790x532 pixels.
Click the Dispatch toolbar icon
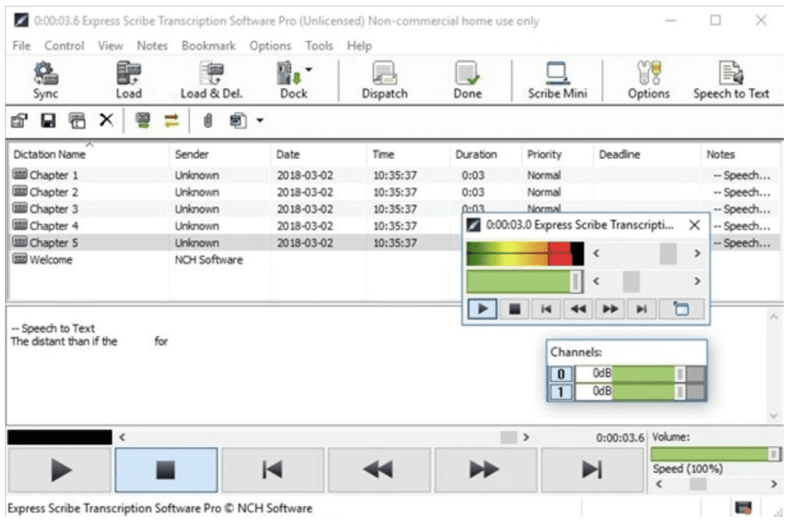pos(385,80)
